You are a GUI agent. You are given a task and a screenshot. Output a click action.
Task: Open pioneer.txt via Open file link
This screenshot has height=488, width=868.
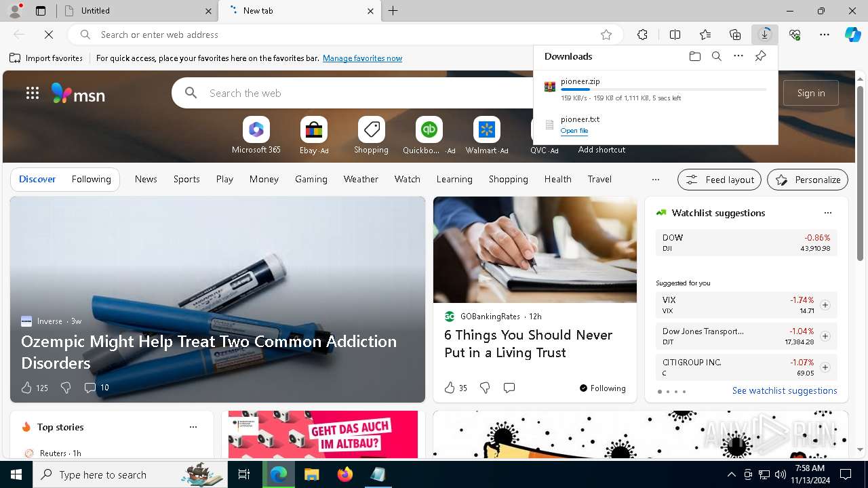click(x=574, y=131)
